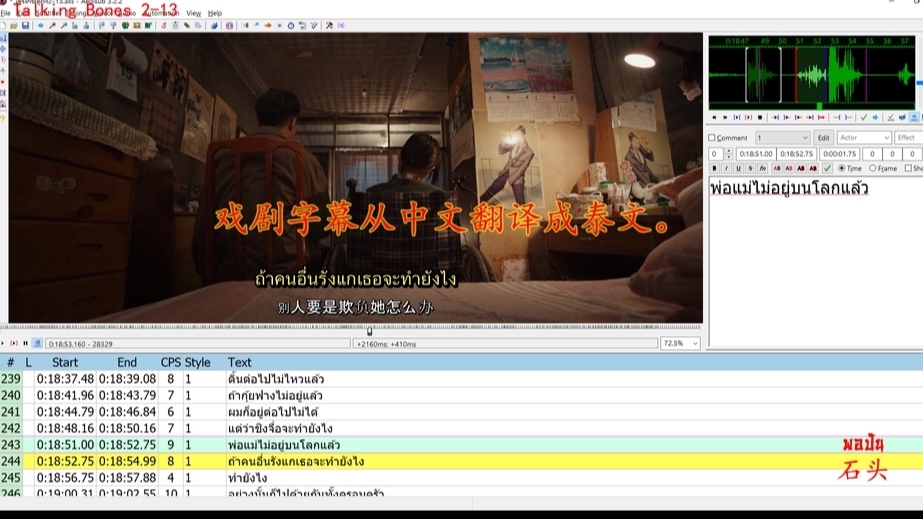Play the current audio line (red icon)

tap(749, 117)
